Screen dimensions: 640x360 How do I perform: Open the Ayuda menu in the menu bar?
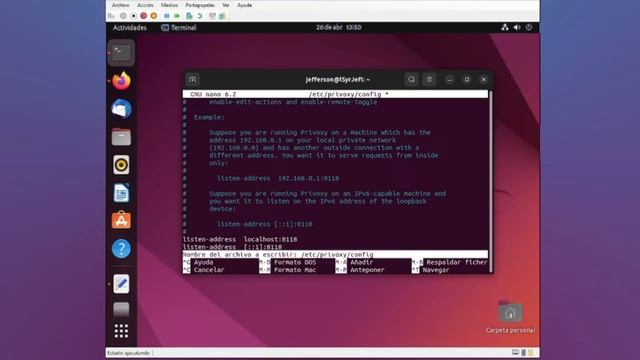click(x=244, y=5)
